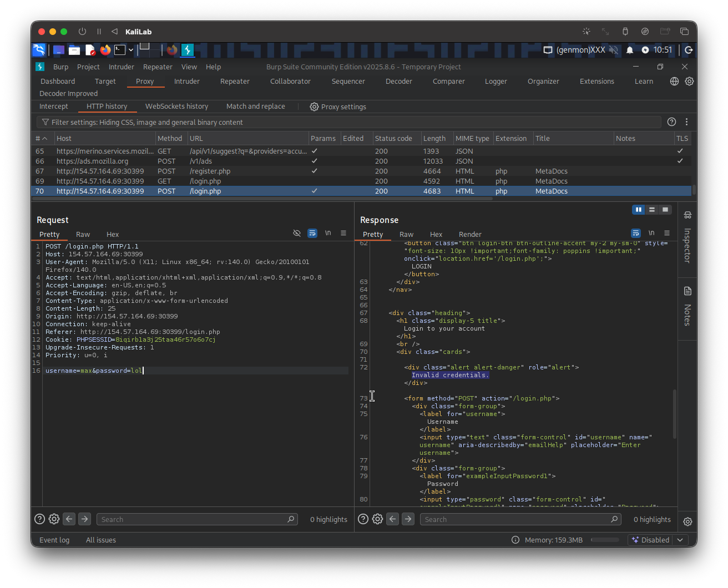
Task: Open the Notes side panel icon
Action: click(x=687, y=291)
